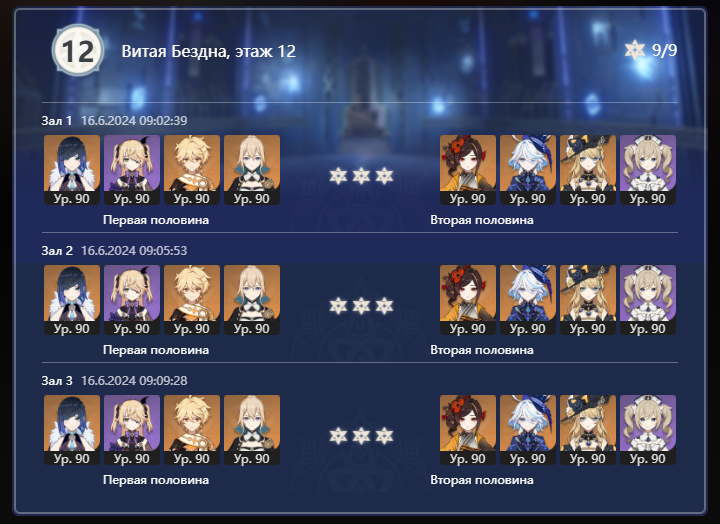Click Jean portrait in Зал 1 first half

(x=252, y=169)
